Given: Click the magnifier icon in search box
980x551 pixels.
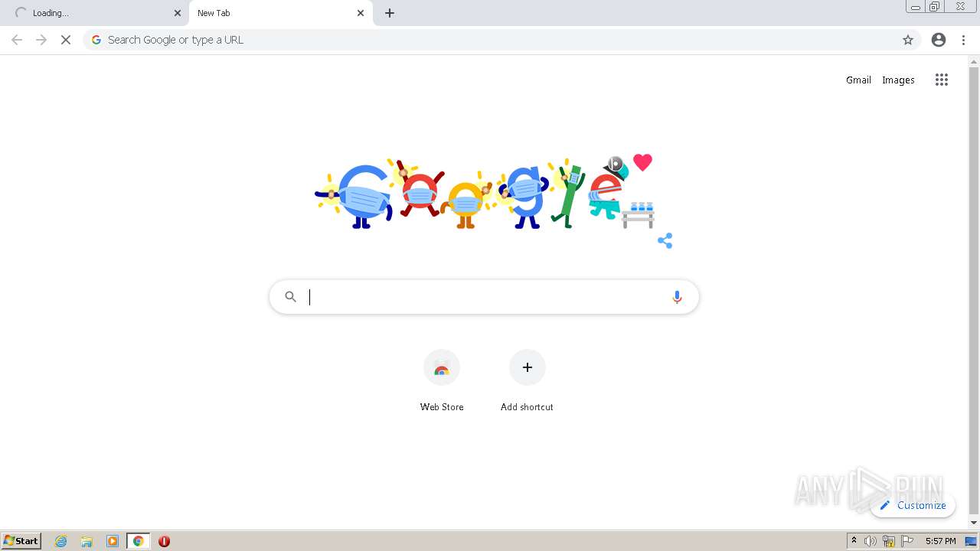Looking at the screenshot, I should (290, 297).
